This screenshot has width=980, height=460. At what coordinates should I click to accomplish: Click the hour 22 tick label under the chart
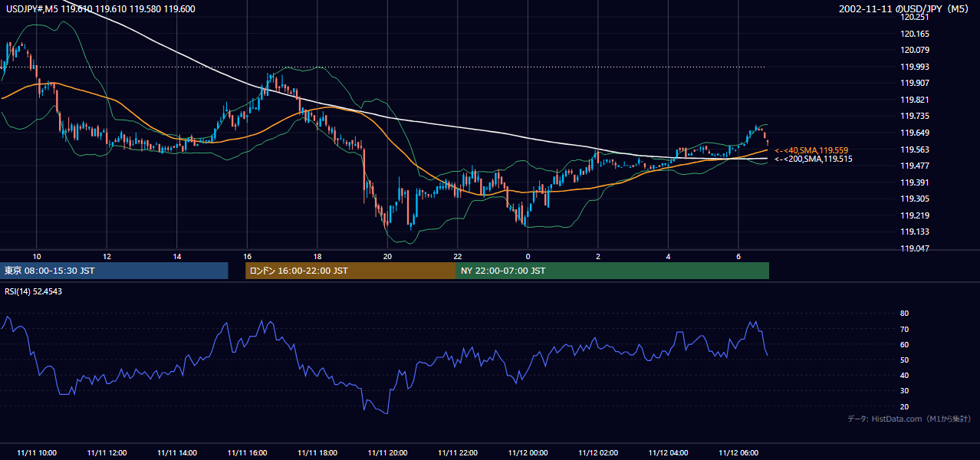(458, 256)
